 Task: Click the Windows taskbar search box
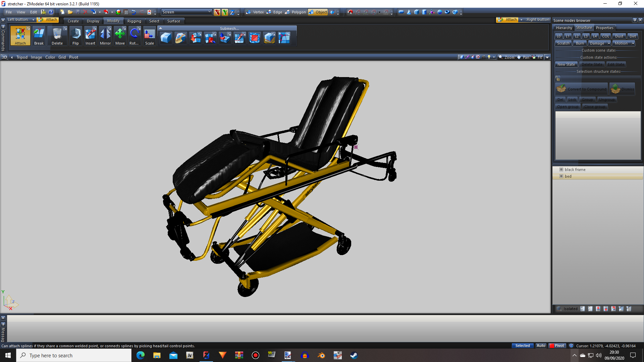click(x=74, y=355)
